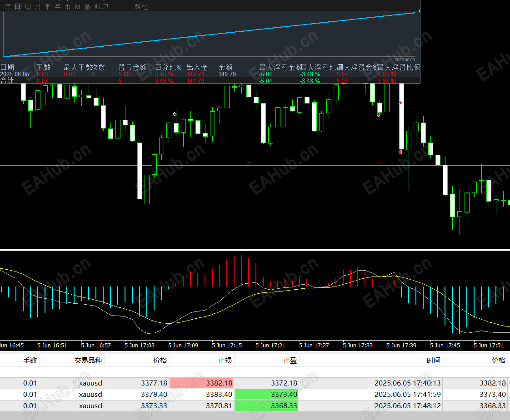Click the 日期 header in statistics panel
The height and width of the screenshot is (420, 510).
pyautogui.click(x=7, y=67)
